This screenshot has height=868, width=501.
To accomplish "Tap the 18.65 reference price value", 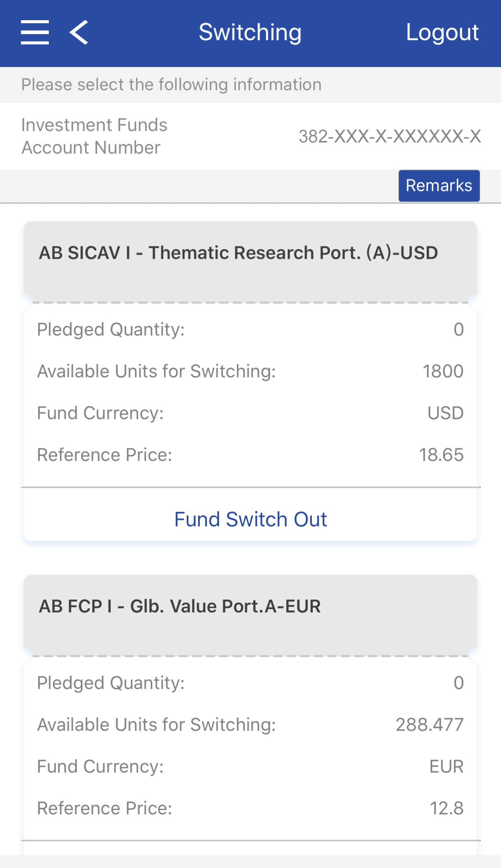I will pyautogui.click(x=441, y=455).
